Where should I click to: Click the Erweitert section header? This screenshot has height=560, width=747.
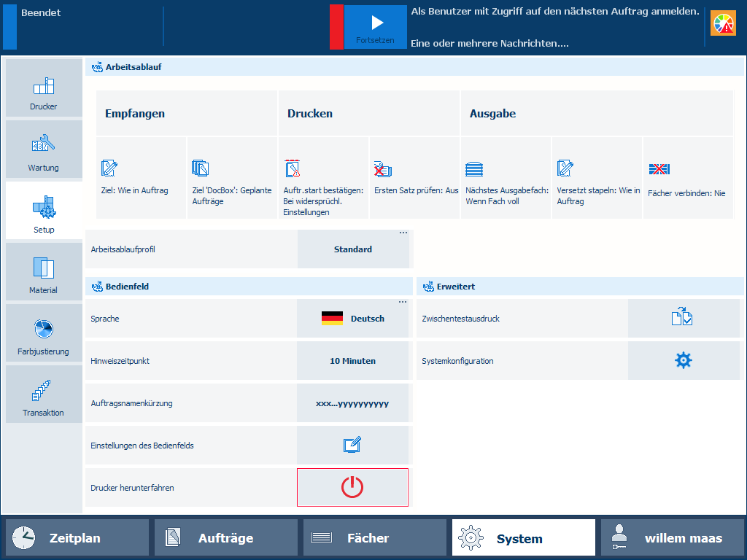(x=580, y=287)
